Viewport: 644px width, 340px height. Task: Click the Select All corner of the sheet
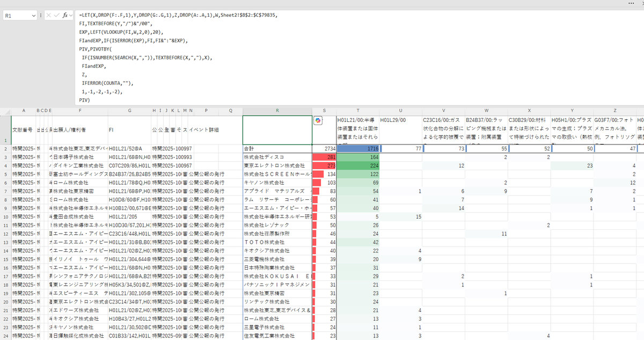click(5, 111)
